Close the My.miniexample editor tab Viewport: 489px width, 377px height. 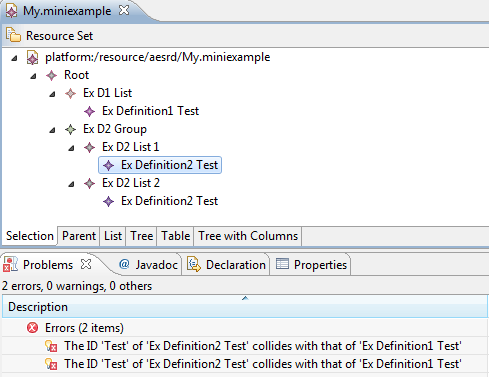pos(124,11)
